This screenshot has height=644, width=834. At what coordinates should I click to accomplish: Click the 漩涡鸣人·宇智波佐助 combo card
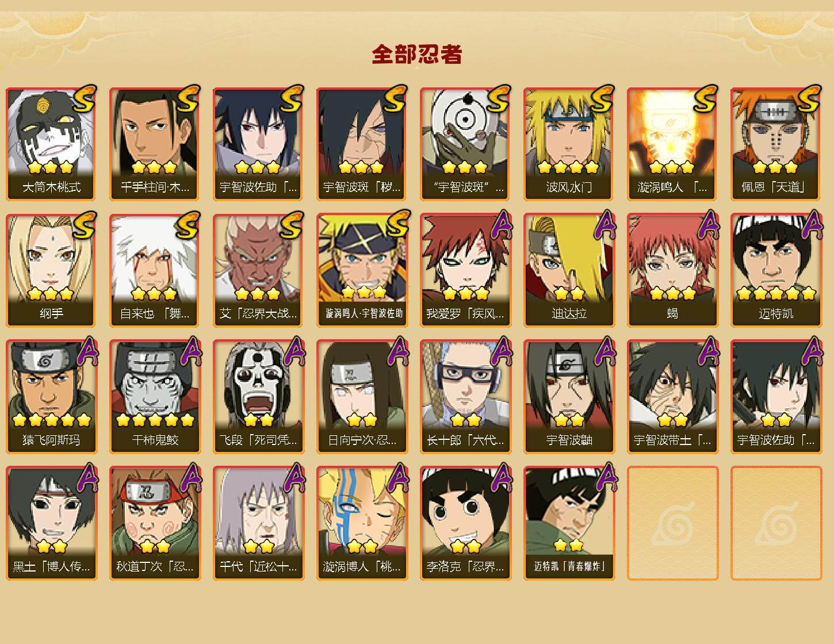pos(362,270)
